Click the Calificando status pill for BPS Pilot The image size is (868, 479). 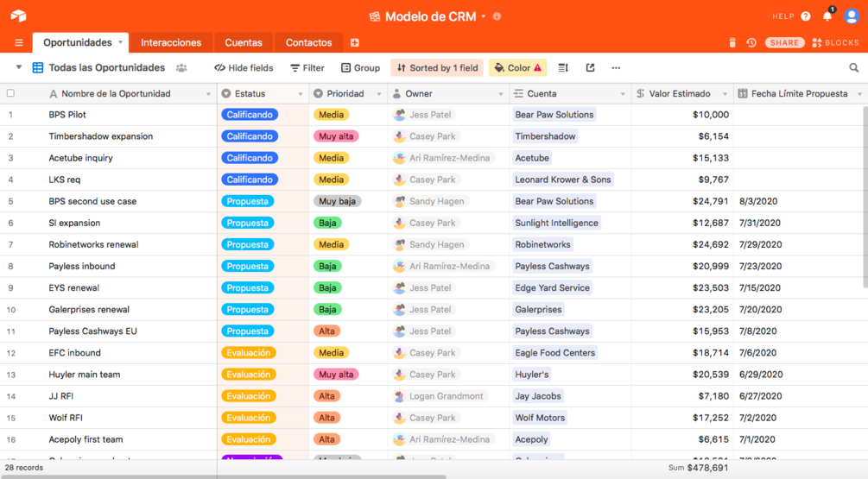tap(249, 115)
